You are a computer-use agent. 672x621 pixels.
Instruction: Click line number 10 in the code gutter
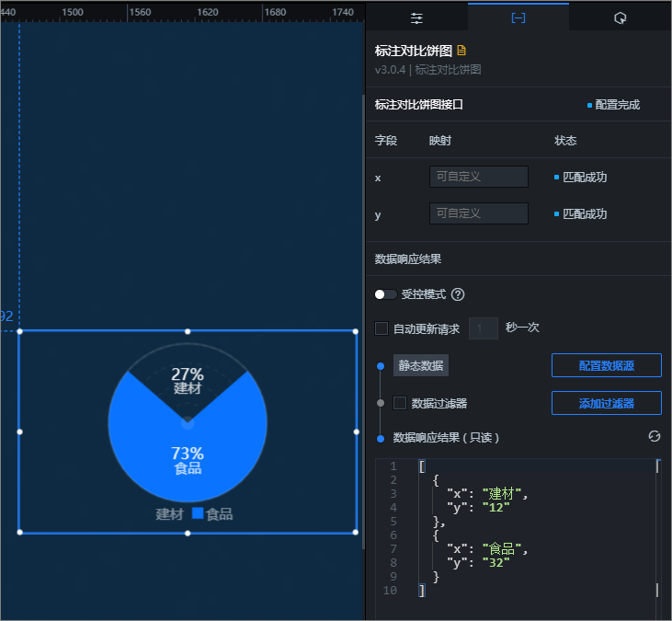coord(390,590)
